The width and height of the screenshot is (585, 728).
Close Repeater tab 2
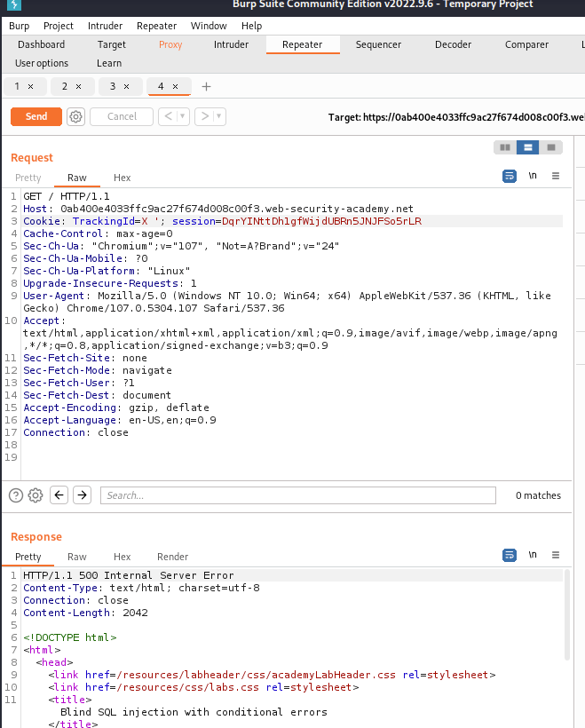click(x=78, y=86)
